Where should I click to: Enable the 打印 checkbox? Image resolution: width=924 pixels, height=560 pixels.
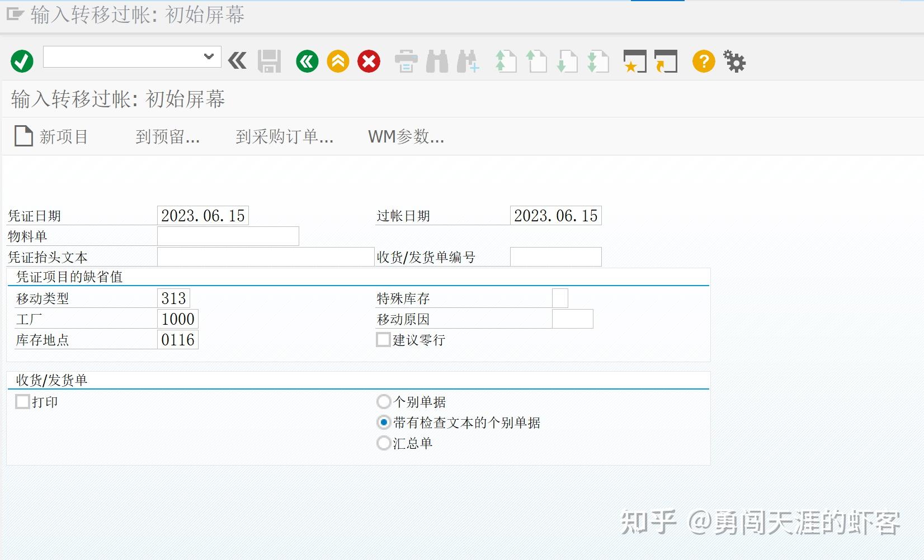click(x=22, y=401)
